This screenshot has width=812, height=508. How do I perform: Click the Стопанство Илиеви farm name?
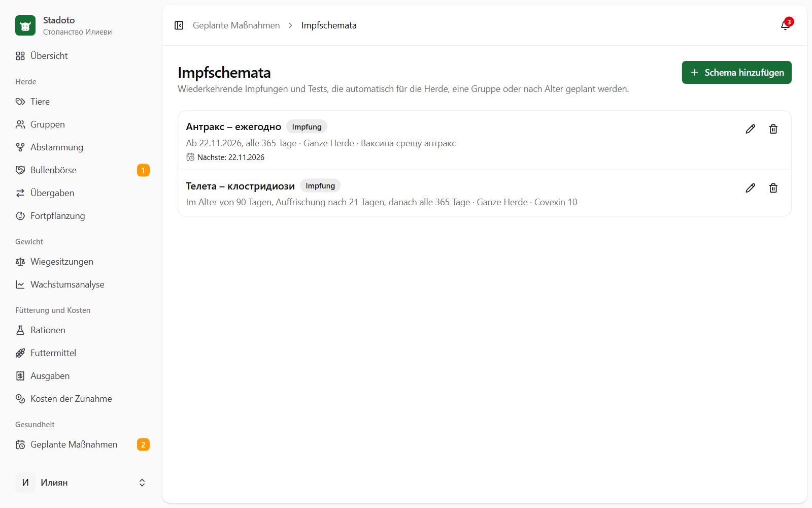(77, 32)
